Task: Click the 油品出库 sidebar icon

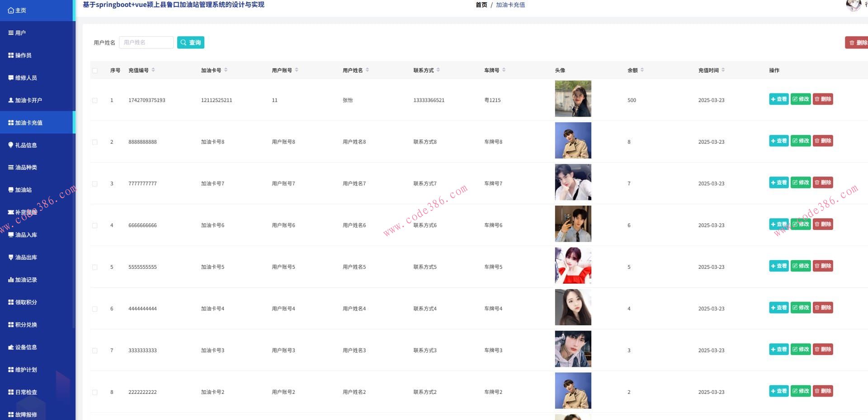Action: pos(11,257)
